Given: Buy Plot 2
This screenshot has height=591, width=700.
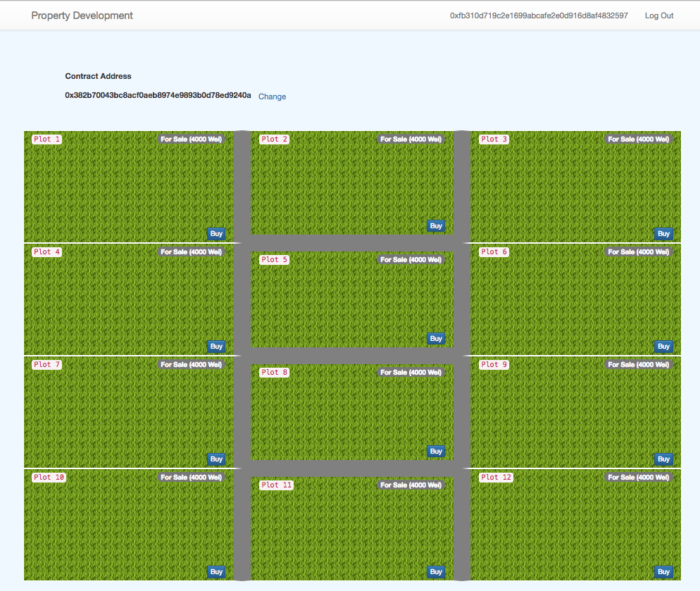Looking at the screenshot, I should (x=436, y=226).
